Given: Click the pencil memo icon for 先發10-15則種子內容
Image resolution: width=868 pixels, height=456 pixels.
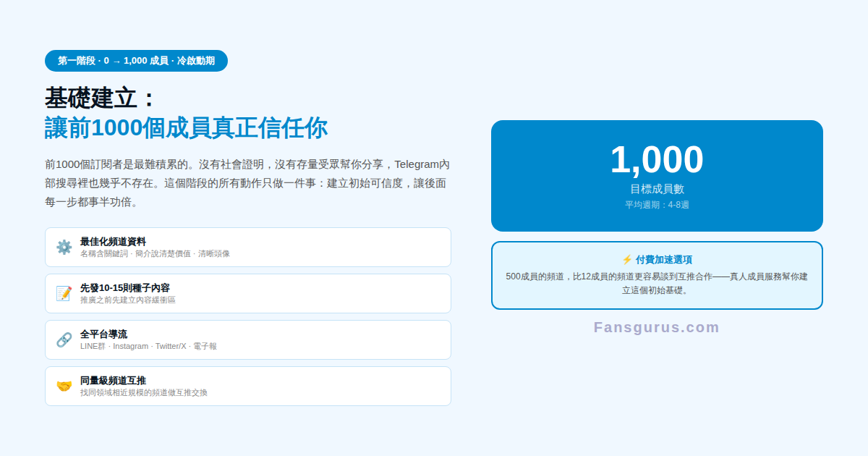Looking at the screenshot, I should pyautogui.click(x=61, y=292).
